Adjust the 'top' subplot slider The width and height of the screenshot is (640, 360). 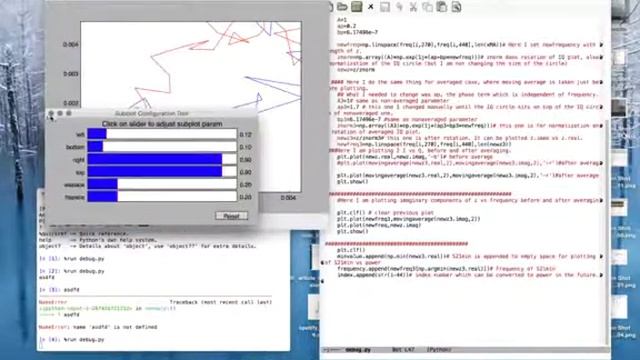pyautogui.click(x=162, y=172)
